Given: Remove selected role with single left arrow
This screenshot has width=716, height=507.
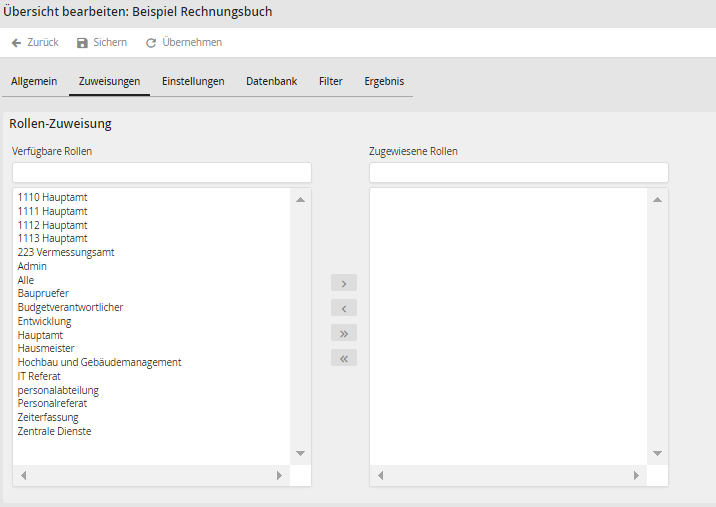Looking at the screenshot, I should point(343,308).
